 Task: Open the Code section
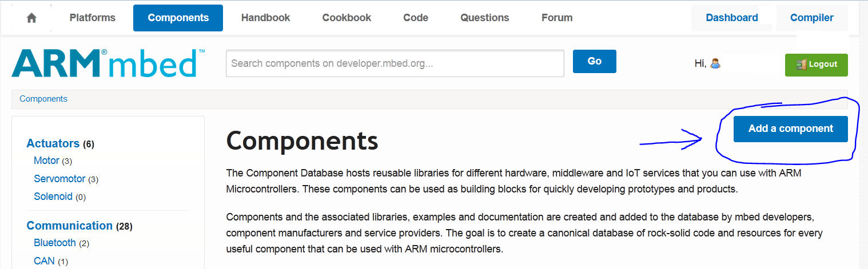(x=416, y=18)
